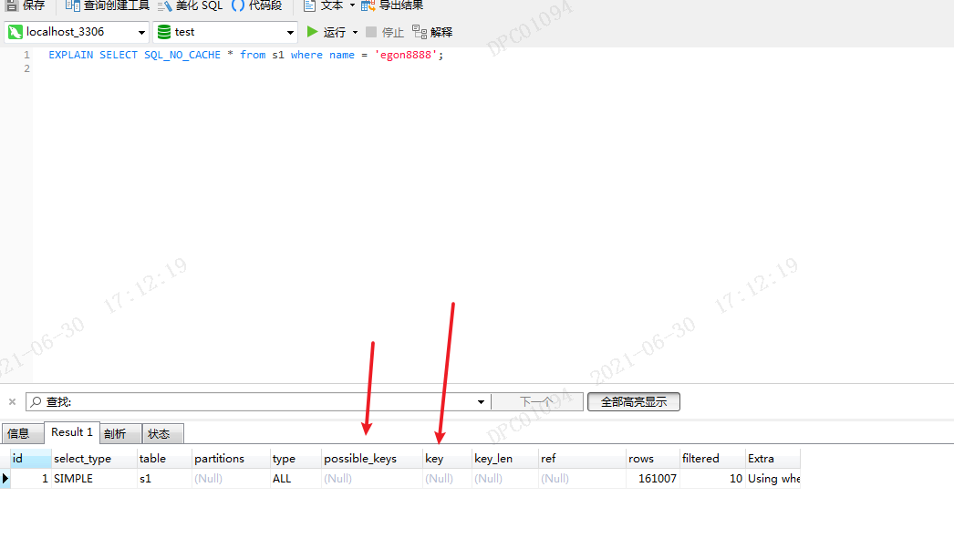Click the filtered column header
The height and width of the screenshot is (560, 954).
click(712, 459)
